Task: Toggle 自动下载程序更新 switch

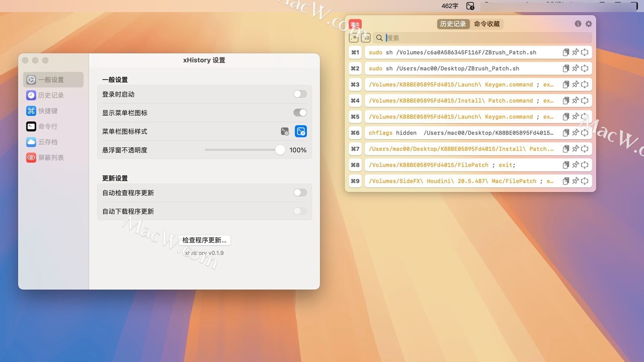Action: tap(300, 211)
